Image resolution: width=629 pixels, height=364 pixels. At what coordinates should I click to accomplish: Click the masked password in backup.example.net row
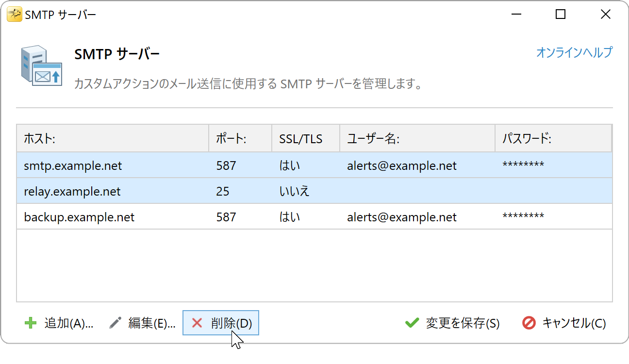(523, 216)
